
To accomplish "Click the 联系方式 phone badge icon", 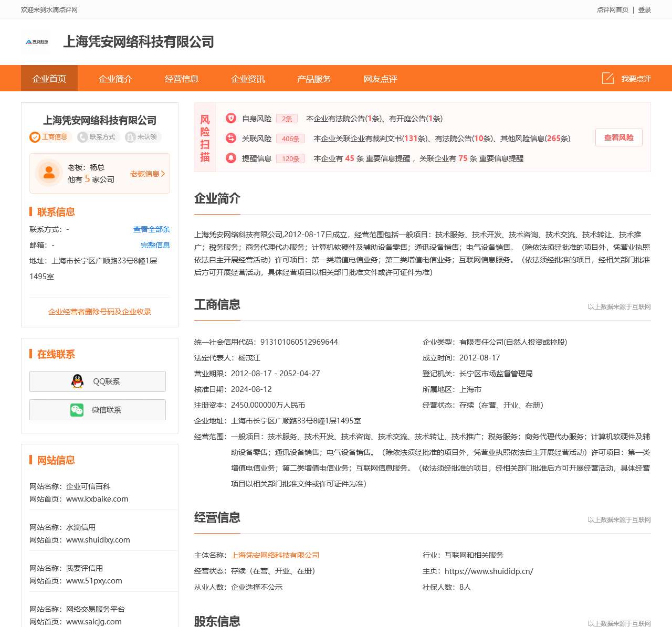I will coord(82,137).
